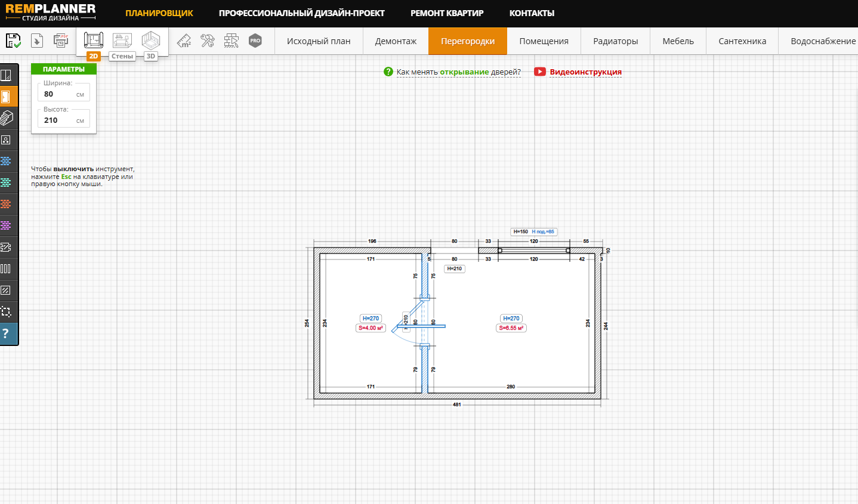The image size is (858, 504).
Task: Click the REMPLANNER logo
Action: coord(51,13)
